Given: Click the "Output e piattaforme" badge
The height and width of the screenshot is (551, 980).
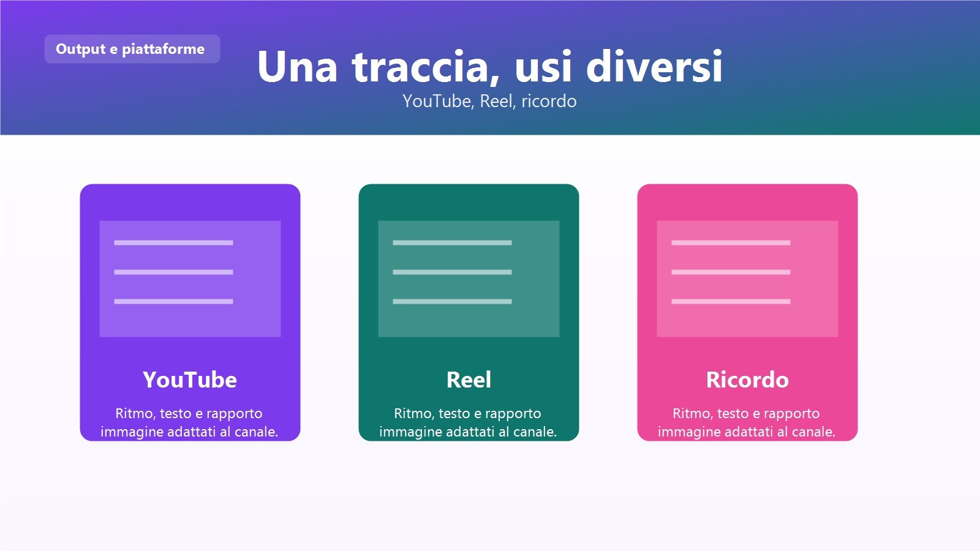Looking at the screenshot, I should pos(132,49).
